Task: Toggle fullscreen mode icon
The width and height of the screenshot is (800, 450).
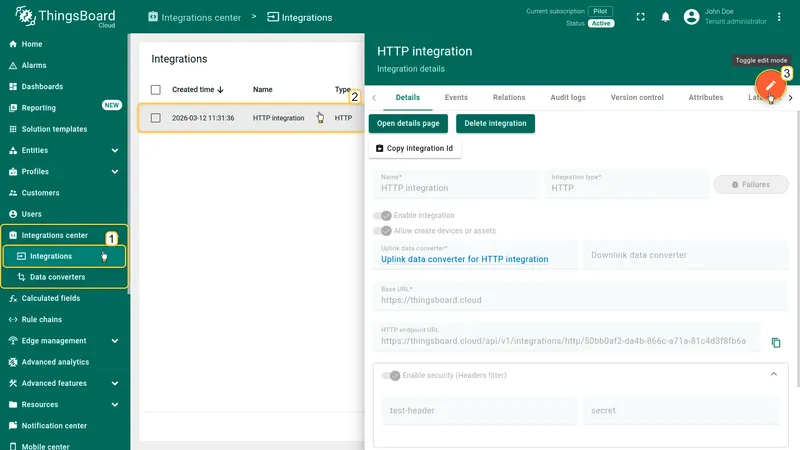Action: (x=640, y=17)
